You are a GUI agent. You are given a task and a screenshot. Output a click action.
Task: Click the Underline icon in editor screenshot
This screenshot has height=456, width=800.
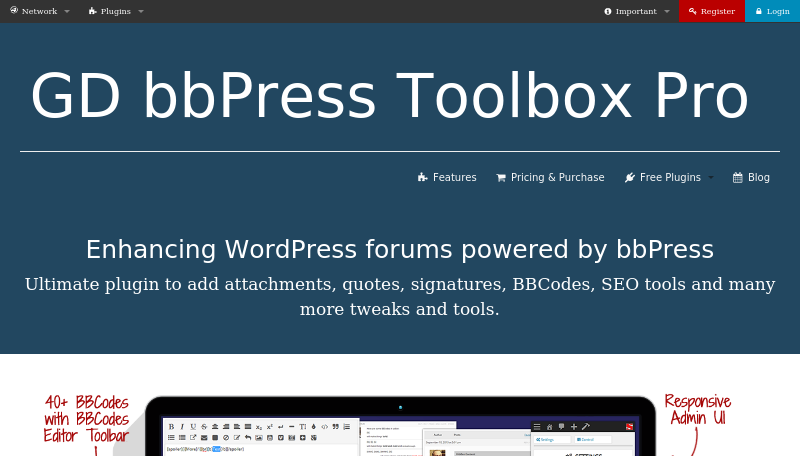pyautogui.click(x=193, y=427)
